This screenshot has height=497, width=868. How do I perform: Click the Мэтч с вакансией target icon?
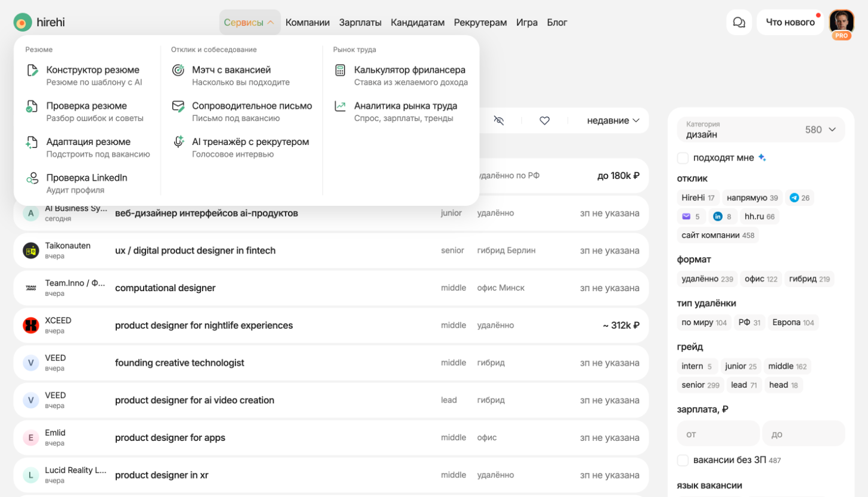coord(178,70)
